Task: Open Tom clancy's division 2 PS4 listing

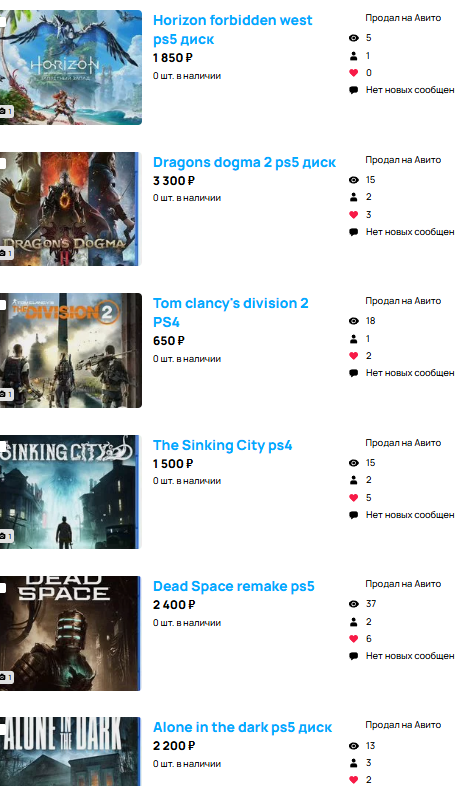Action: click(231, 312)
